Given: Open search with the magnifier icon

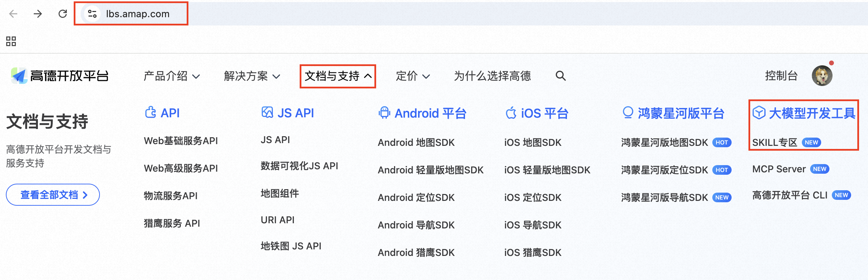Looking at the screenshot, I should tap(560, 76).
